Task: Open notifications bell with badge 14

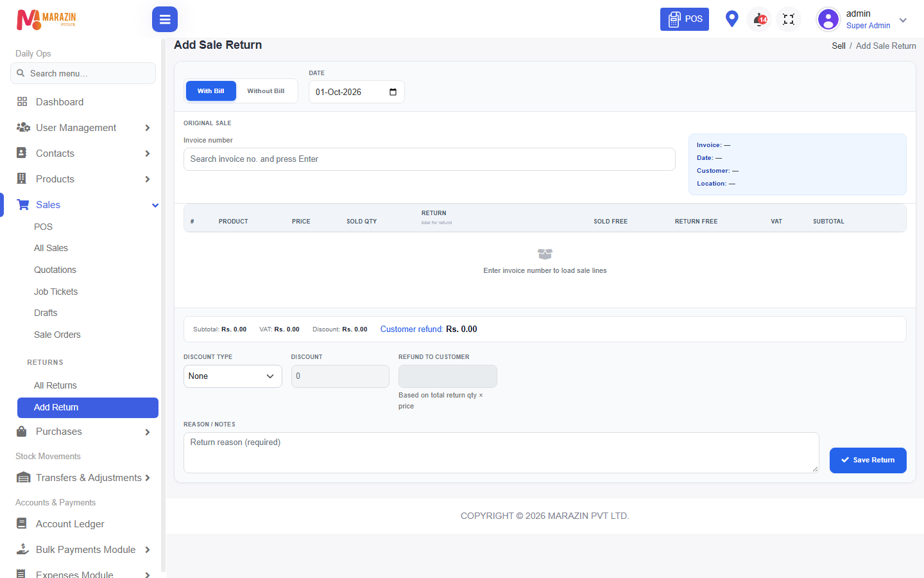Action: point(760,19)
